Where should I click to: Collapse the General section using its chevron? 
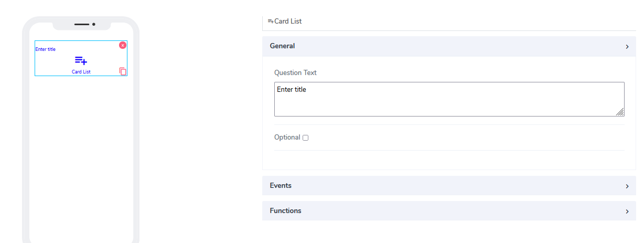pos(627,47)
